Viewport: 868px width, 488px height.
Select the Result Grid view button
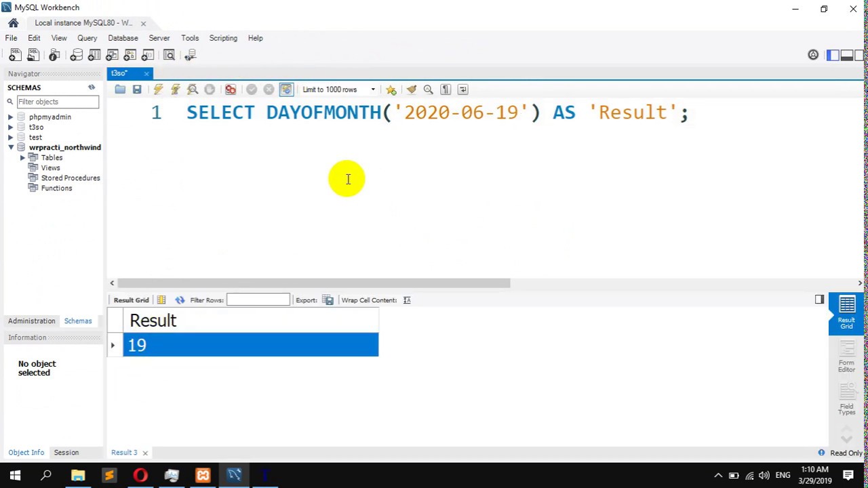point(847,314)
